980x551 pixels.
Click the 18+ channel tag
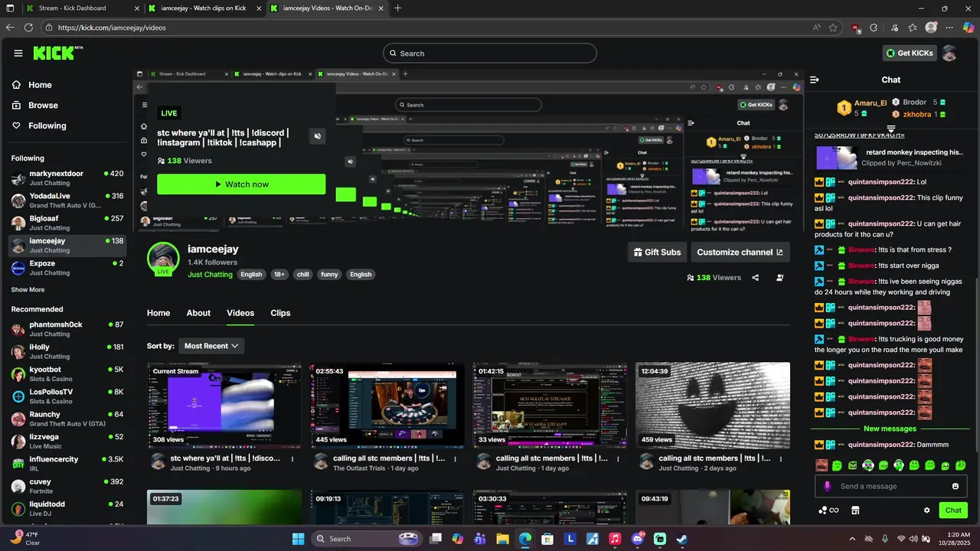279,275
